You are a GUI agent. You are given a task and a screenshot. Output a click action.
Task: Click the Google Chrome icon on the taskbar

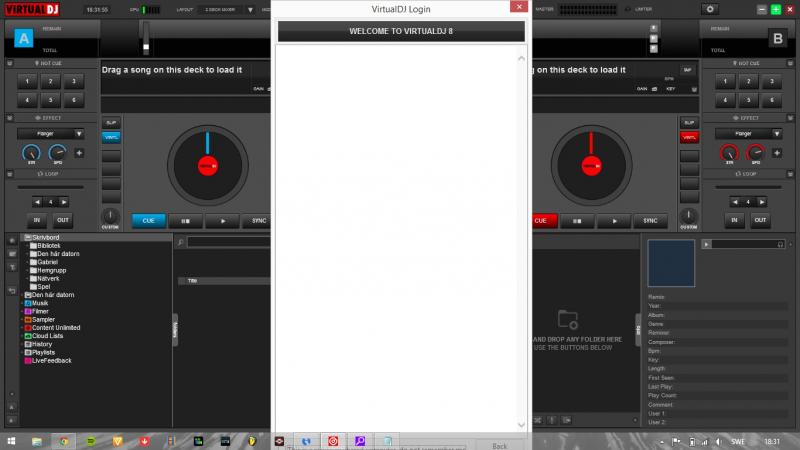pyautogui.click(x=63, y=440)
